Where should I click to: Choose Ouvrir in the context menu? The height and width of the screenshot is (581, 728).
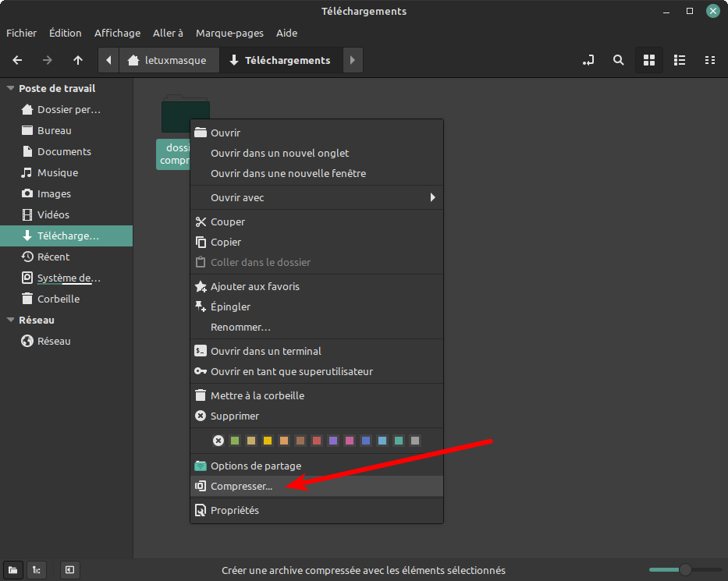[317, 133]
